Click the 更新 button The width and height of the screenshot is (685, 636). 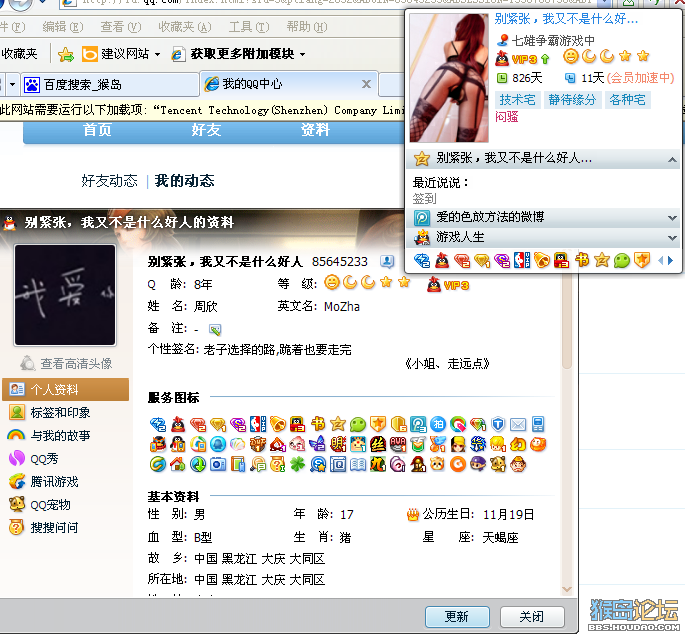457,616
